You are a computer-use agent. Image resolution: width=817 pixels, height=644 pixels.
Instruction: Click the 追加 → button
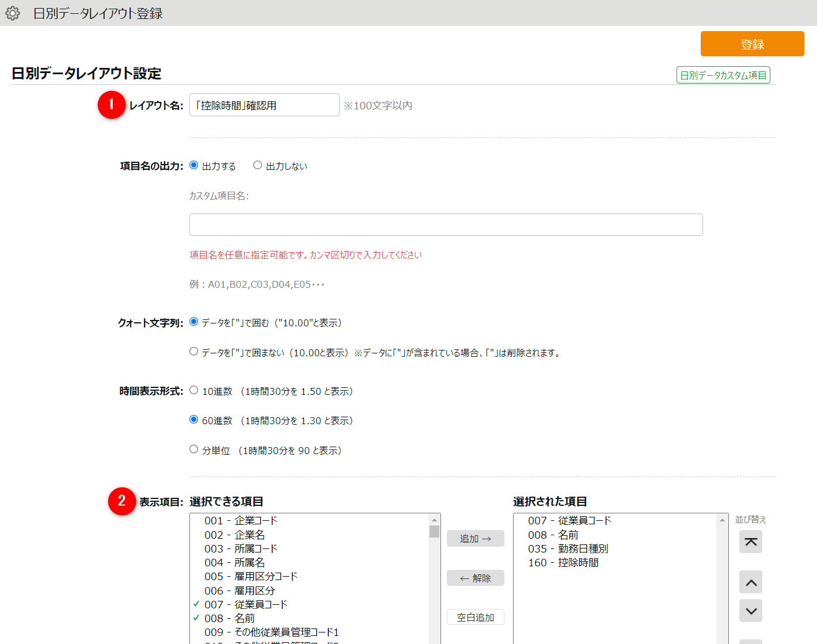[x=476, y=539]
